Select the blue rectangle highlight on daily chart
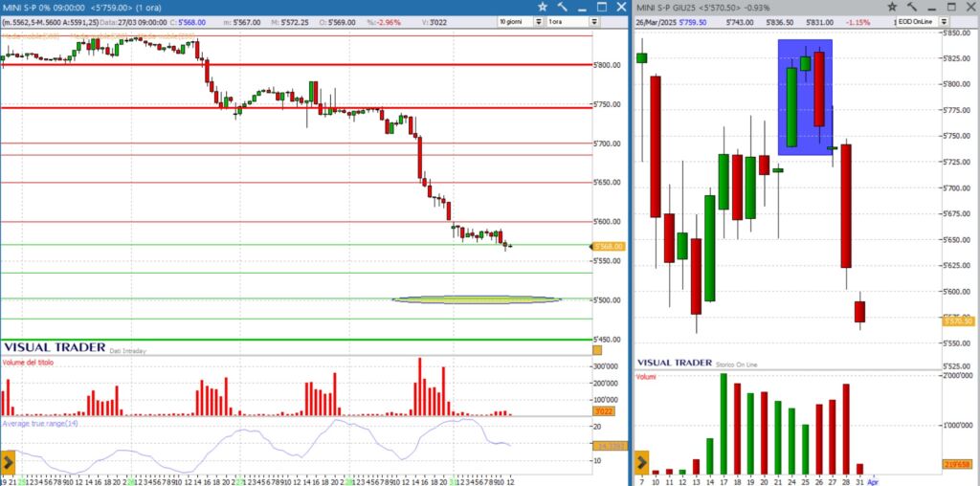Screen dimensions: 980x486 [x=805, y=98]
